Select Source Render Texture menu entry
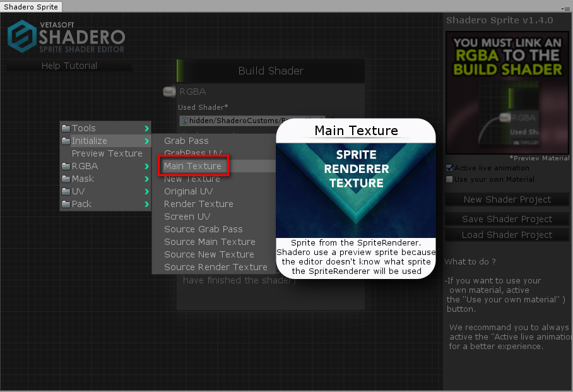 click(x=214, y=267)
